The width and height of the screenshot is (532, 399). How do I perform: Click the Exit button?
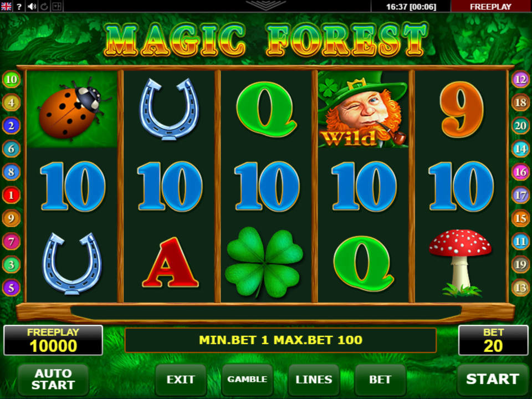pos(181,379)
